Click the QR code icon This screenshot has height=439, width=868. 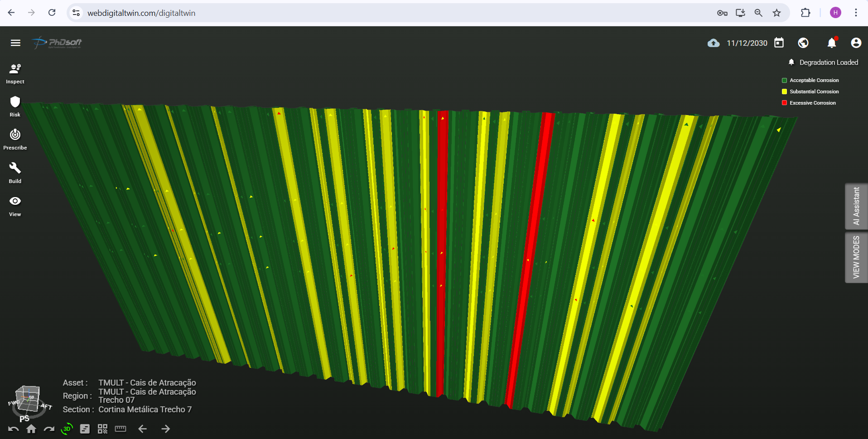point(103,429)
